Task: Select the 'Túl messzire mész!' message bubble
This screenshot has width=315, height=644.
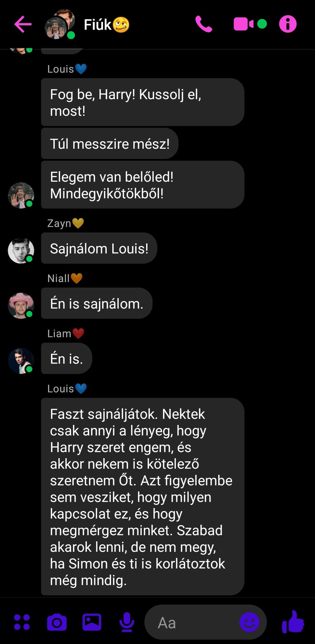Action: (x=110, y=144)
